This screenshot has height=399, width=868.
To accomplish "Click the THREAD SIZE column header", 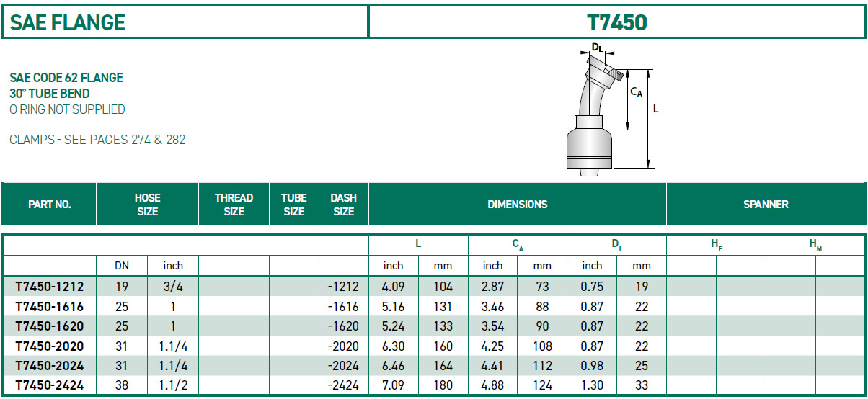I will (x=234, y=205).
